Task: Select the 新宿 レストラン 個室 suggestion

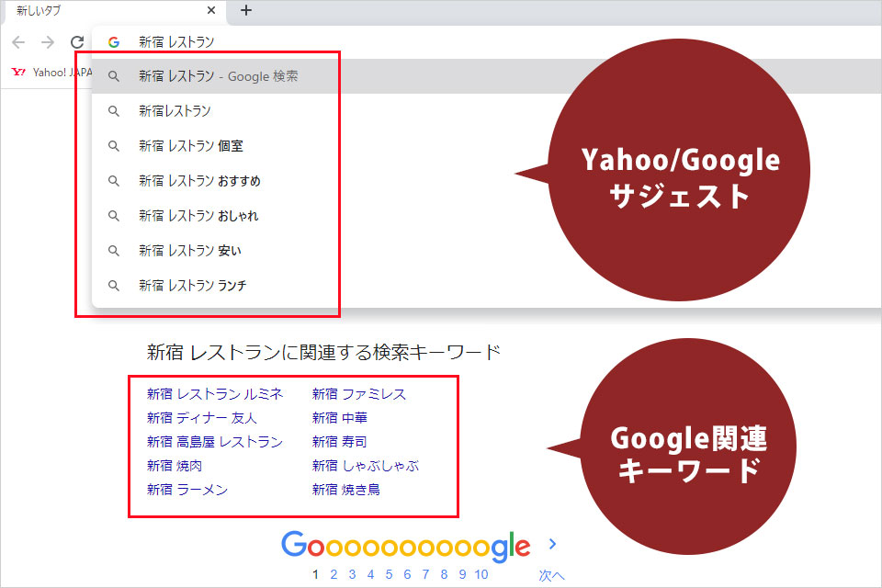Action: click(x=190, y=146)
